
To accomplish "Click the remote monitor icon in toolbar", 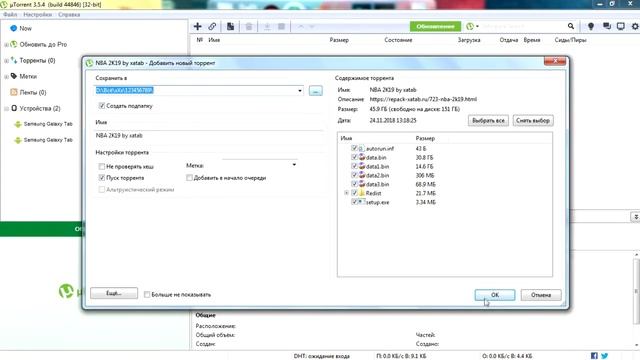I will (620, 26).
